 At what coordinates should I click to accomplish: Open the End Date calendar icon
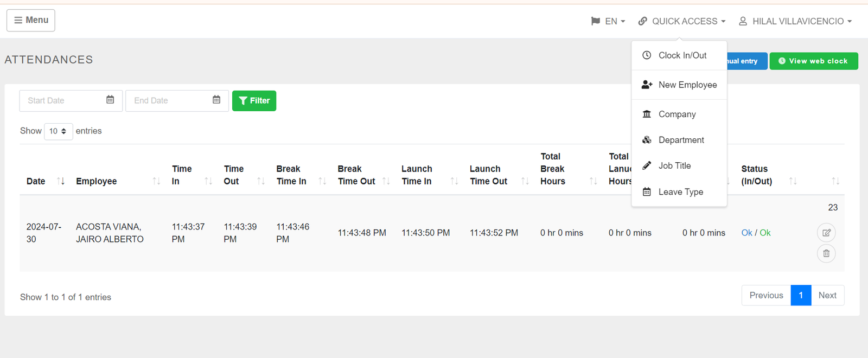[216, 100]
